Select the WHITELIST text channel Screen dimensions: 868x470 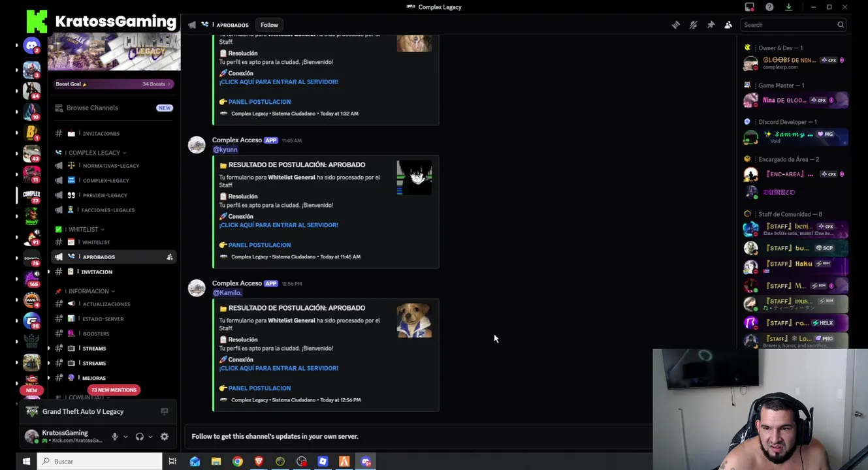point(114,242)
